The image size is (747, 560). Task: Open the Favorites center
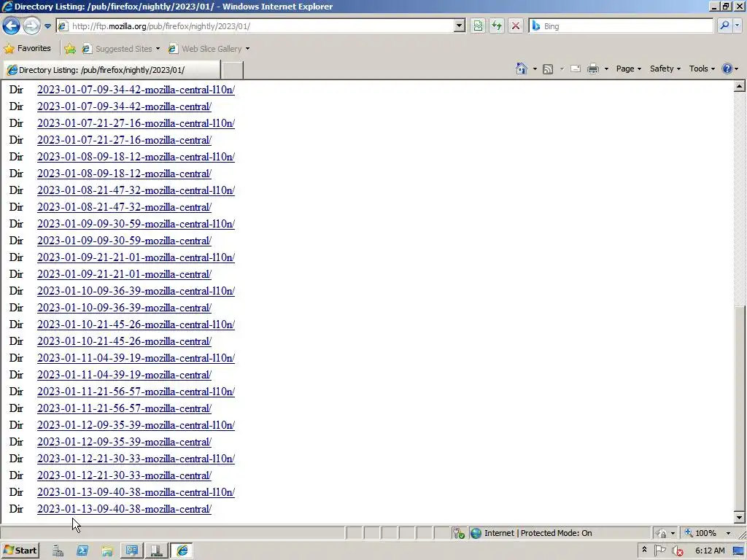coord(28,48)
